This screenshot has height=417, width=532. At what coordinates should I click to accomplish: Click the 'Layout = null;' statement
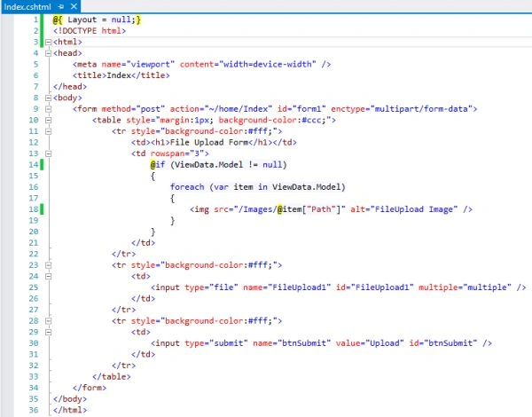click(x=99, y=20)
